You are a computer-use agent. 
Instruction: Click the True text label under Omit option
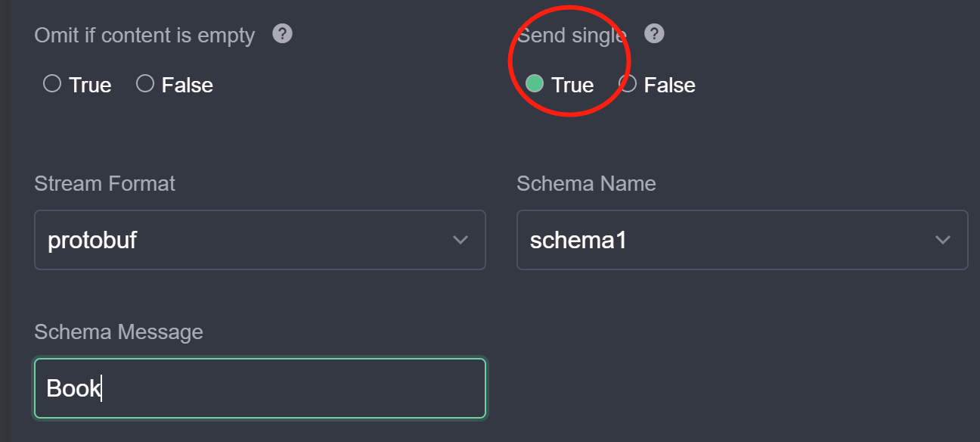point(90,85)
